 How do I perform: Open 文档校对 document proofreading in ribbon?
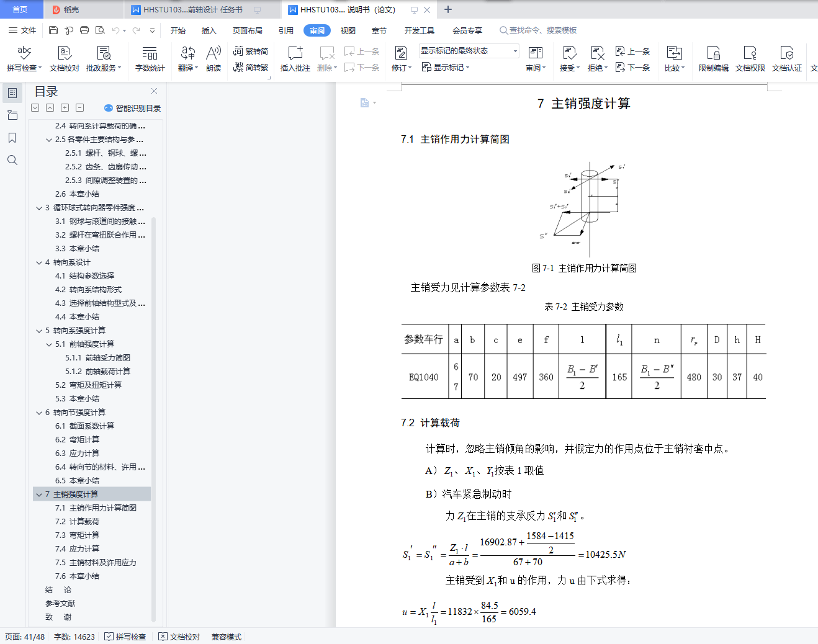tap(65, 59)
